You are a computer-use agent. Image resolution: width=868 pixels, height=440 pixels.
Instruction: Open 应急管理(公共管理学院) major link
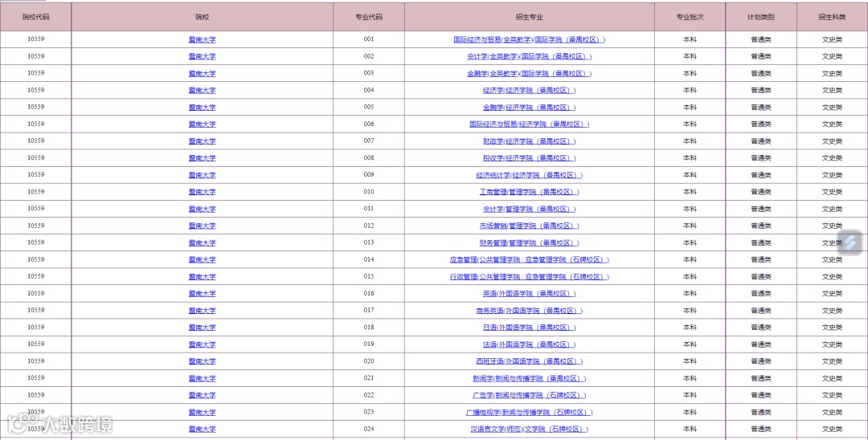click(529, 260)
